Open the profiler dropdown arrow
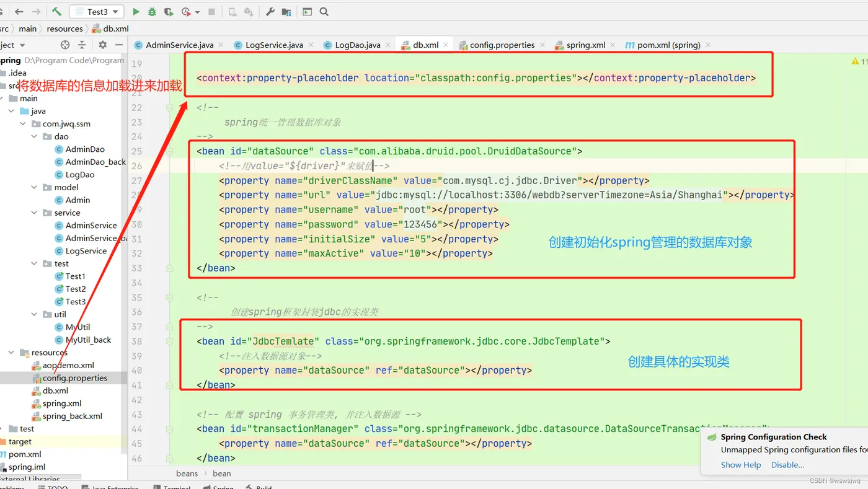Screen dimensions: 868x489 (x=198, y=12)
